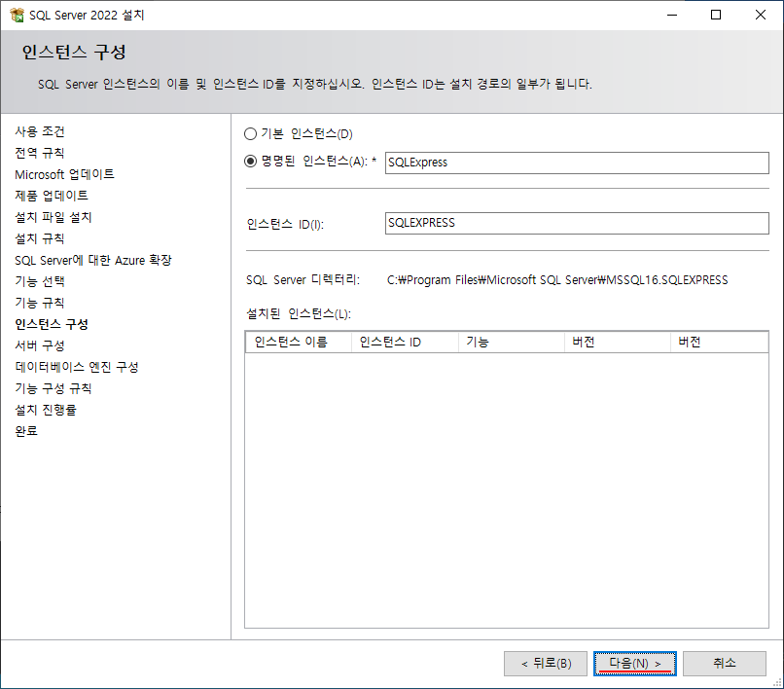Viewport: 784px width, 689px height.
Task: Click the 취소 button
Action: click(x=725, y=664)
